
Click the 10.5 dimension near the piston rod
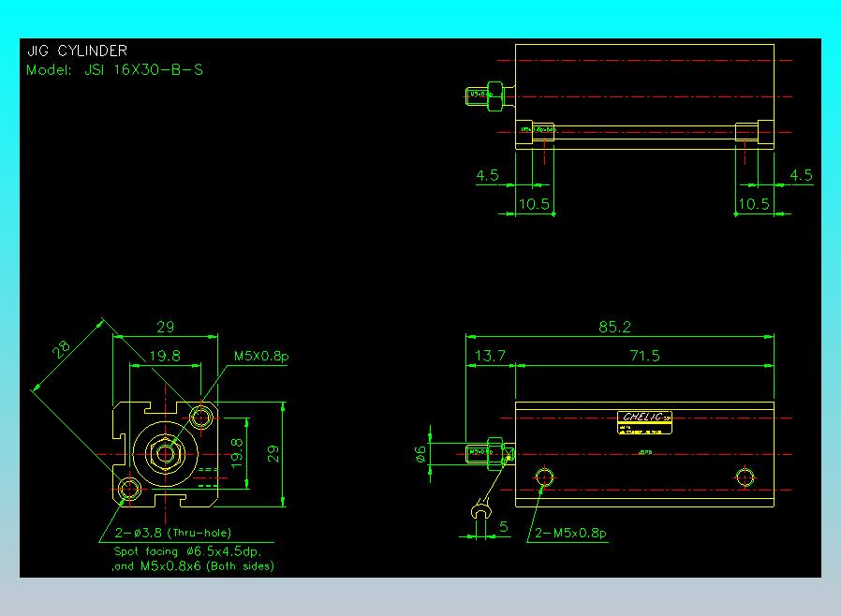534,204
